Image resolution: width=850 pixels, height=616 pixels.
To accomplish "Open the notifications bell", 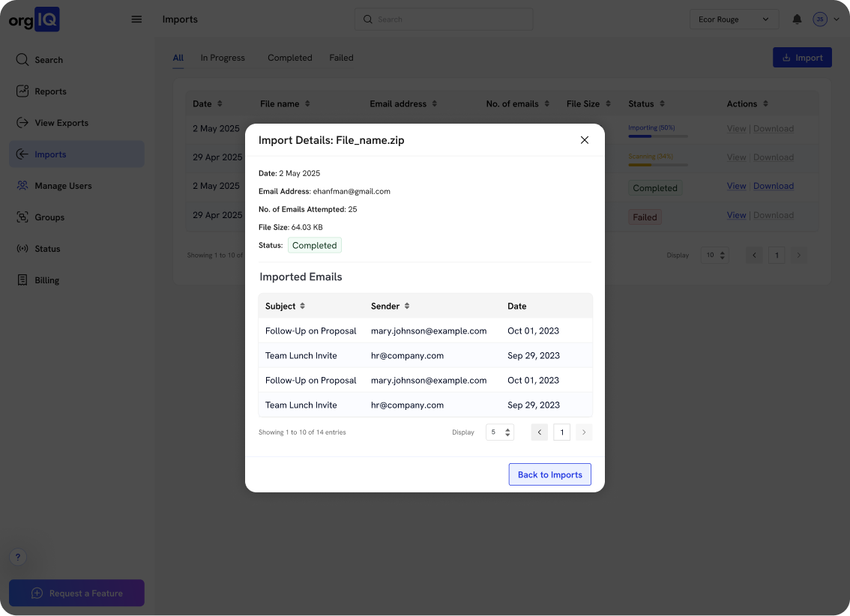I will pos(797,19).
